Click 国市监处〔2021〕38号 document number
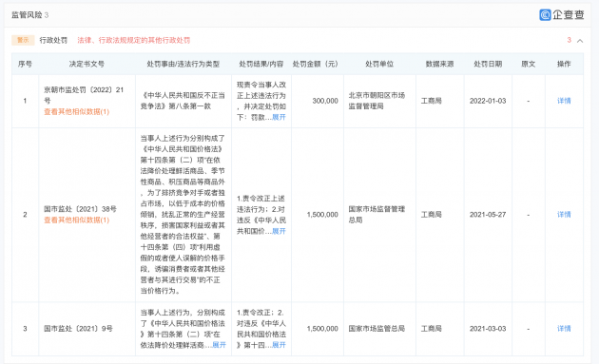Screen dimensions: 599x364 [80, 209]
